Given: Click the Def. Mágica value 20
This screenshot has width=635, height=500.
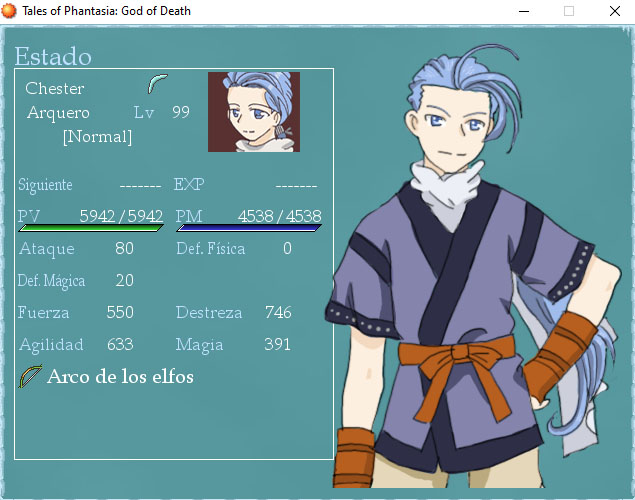Looking at the screenshot, I should click(124, 280).
